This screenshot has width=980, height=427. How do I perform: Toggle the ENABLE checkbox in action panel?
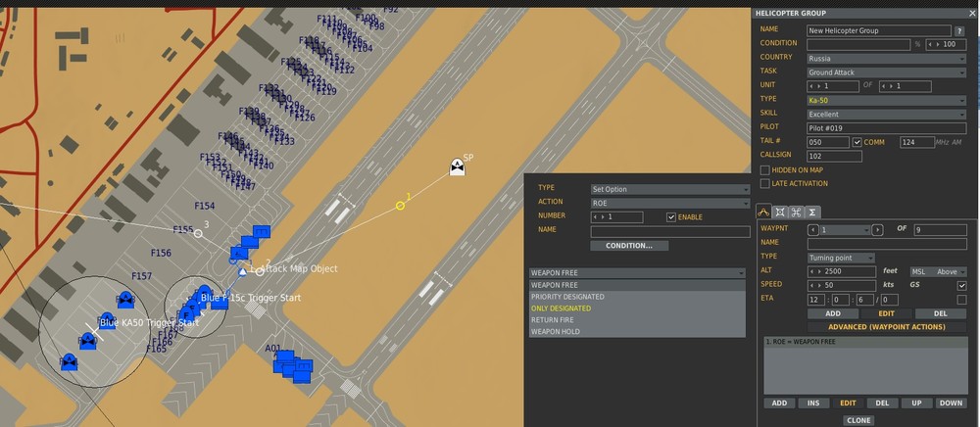click(671, 217)
